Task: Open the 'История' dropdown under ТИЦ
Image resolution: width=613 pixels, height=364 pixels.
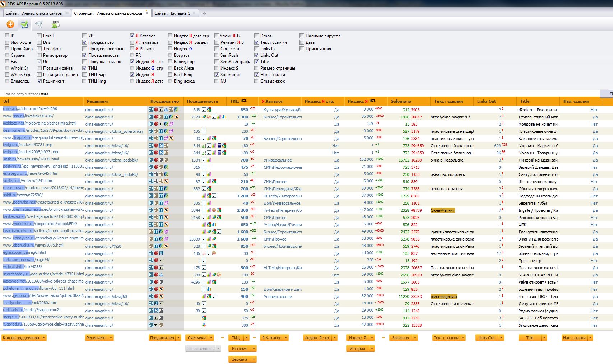Action: click(242, 349)
